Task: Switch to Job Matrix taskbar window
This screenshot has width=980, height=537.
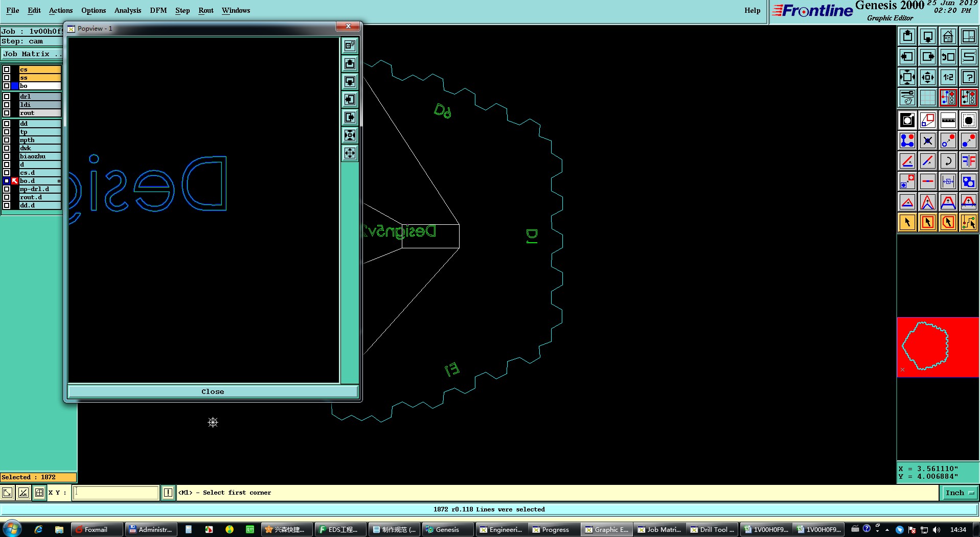Action: tap(659, 529)
